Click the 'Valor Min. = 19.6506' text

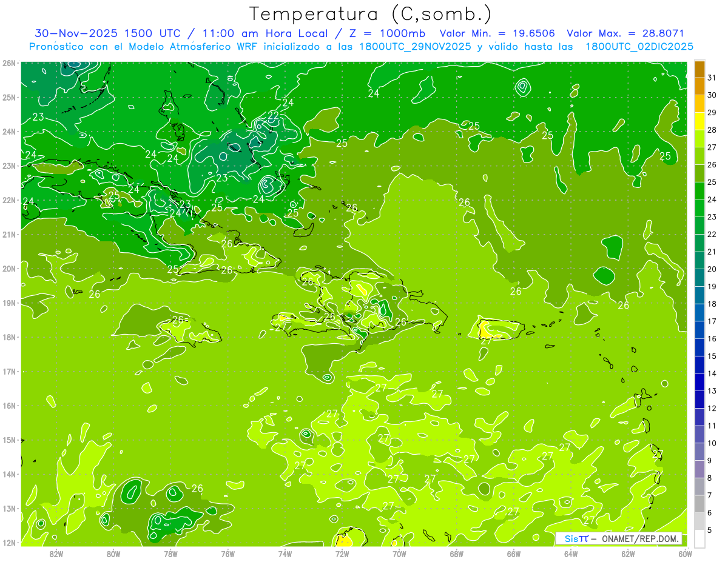[x=497, y=33]
